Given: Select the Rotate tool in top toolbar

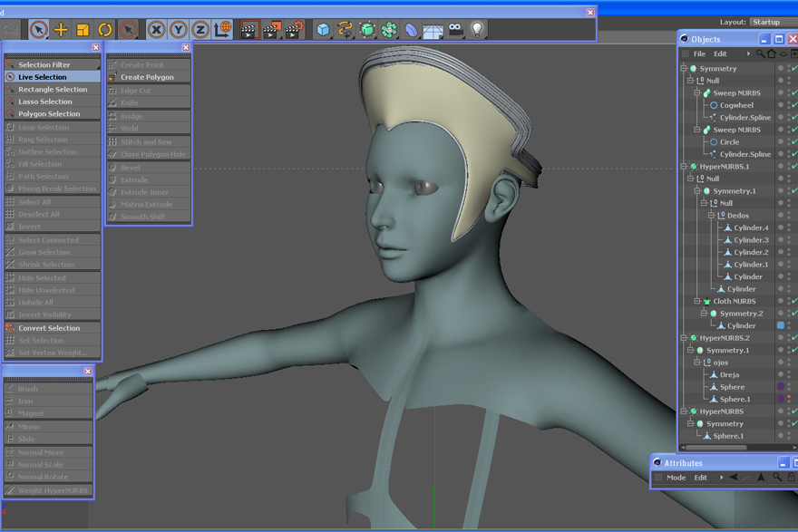Looking at the screenshot, I should [x=104, y=30].
